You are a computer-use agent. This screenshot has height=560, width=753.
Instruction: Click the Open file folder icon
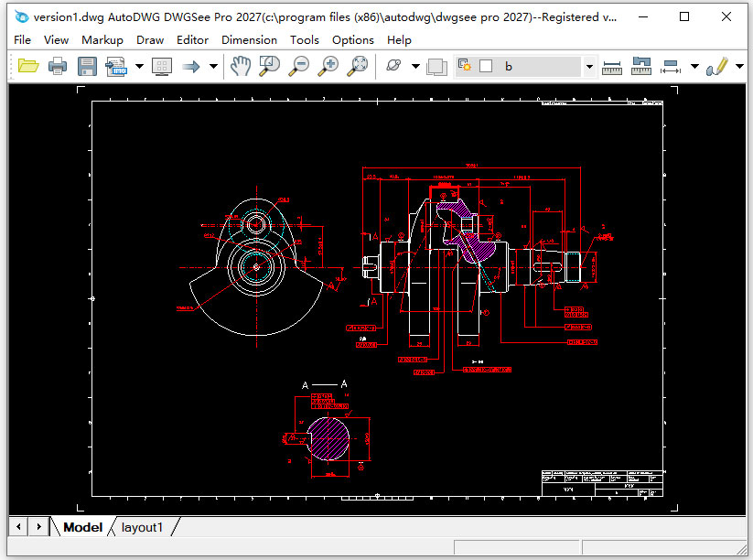pyautogui.click(x=28, y=66)
